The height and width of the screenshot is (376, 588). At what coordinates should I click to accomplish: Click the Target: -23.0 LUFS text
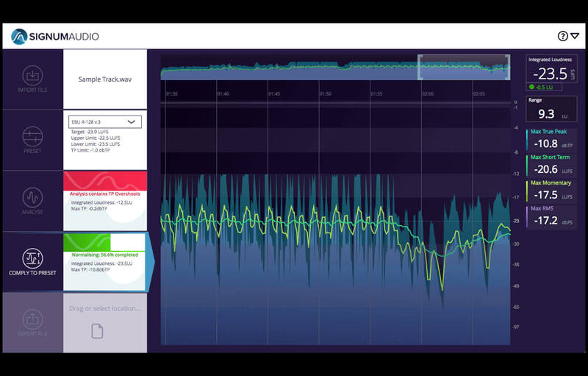[90, 132]
